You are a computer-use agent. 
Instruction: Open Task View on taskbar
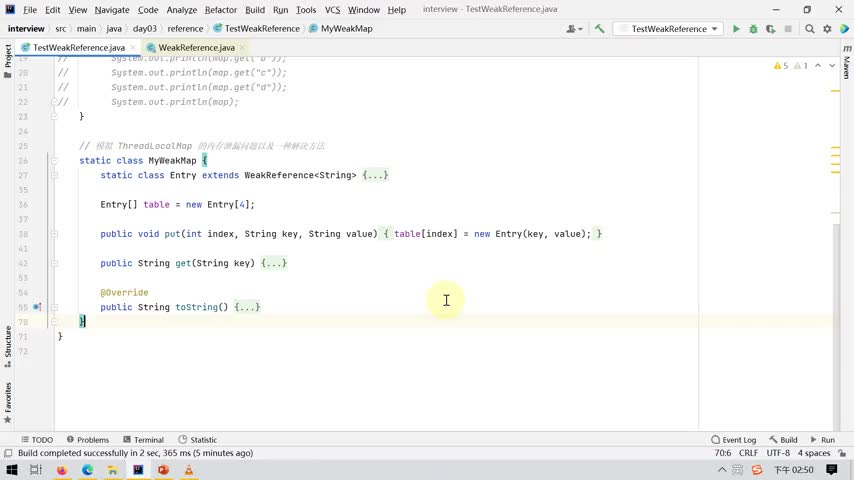point(36,470)
